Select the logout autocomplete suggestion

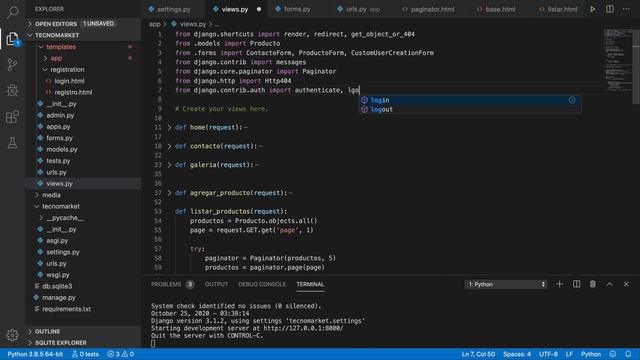click(470, 109)
